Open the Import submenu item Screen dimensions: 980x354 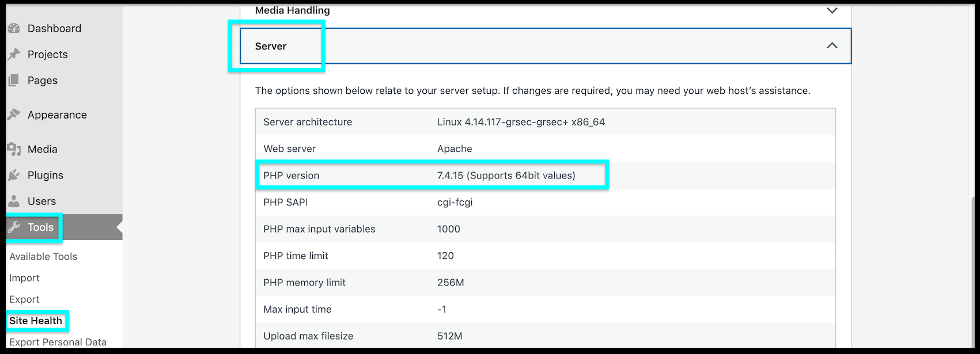24,278
